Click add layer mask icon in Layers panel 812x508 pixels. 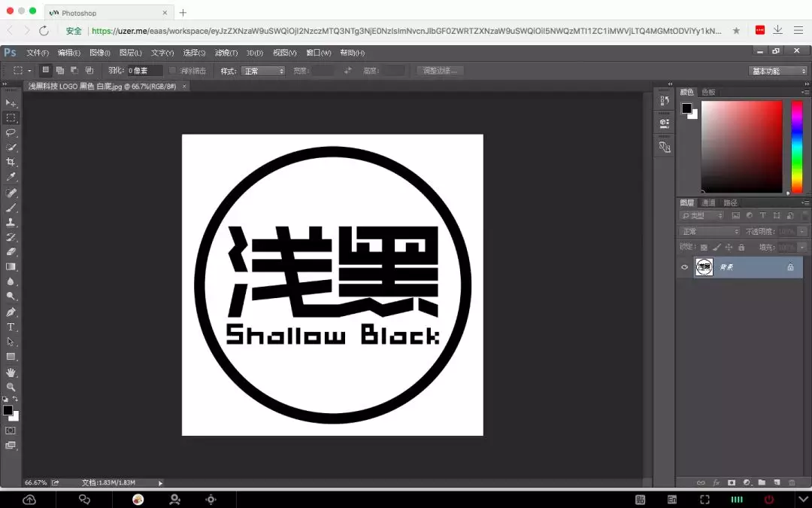pyautogui.click(x=732, y=482)
